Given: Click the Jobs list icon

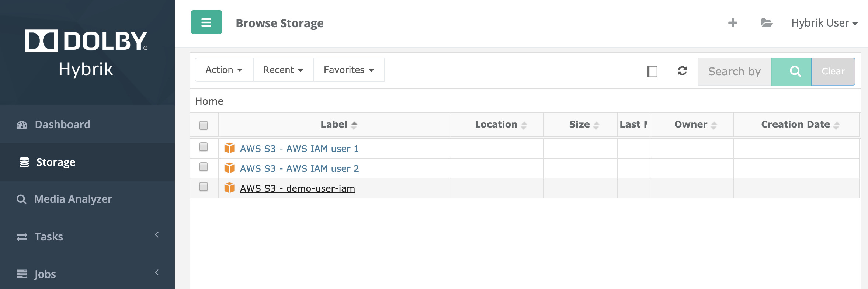Looking at the screenshot, I should coord(22,274).
